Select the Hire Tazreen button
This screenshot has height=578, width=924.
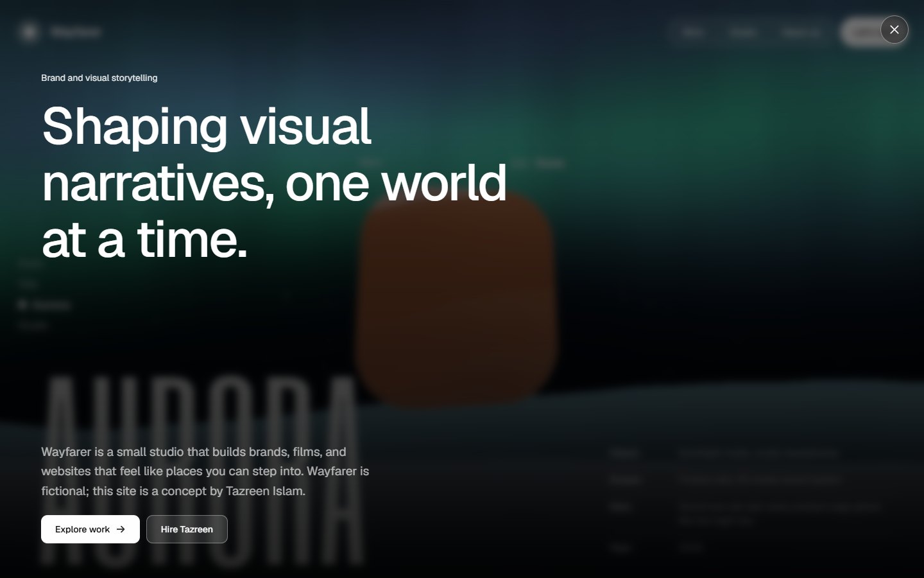(187, 529)
